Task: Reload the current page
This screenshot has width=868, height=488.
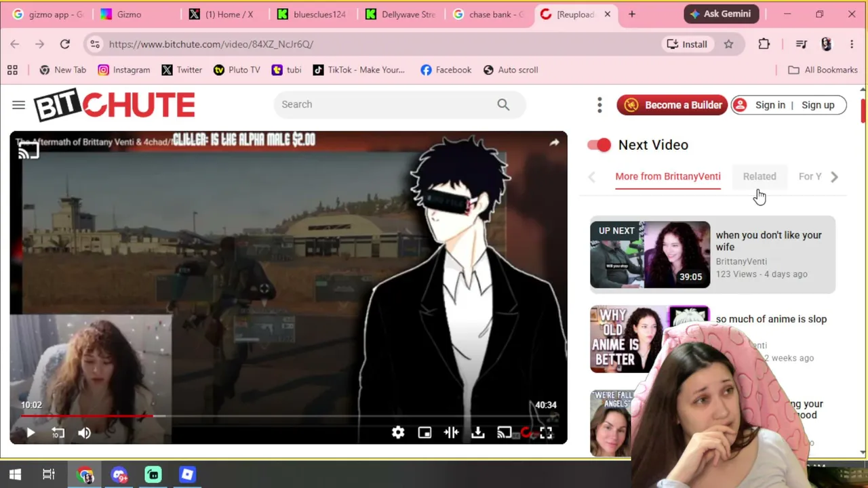Action: coord(64,44)
